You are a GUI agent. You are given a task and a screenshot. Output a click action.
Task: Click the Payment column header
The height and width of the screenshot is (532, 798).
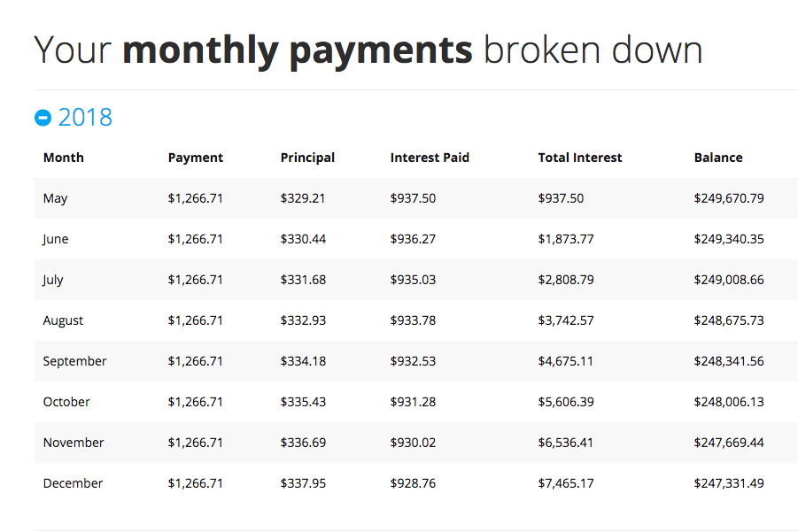point(195,158)
